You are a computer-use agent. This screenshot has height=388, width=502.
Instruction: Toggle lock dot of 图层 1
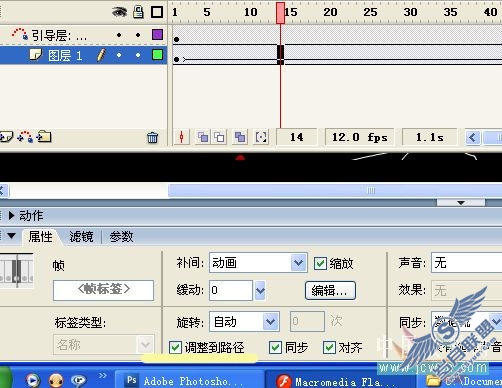138,55
